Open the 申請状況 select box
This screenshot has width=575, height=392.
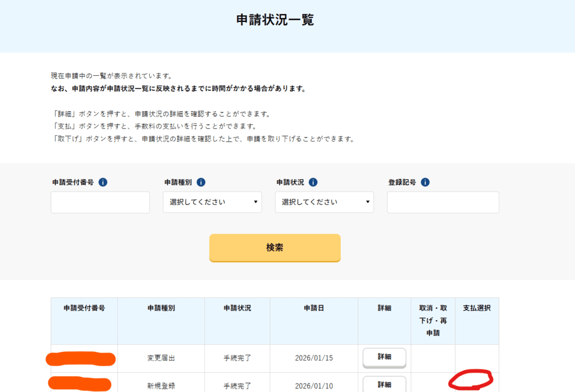pyautogui.click(x=324, y=202)
